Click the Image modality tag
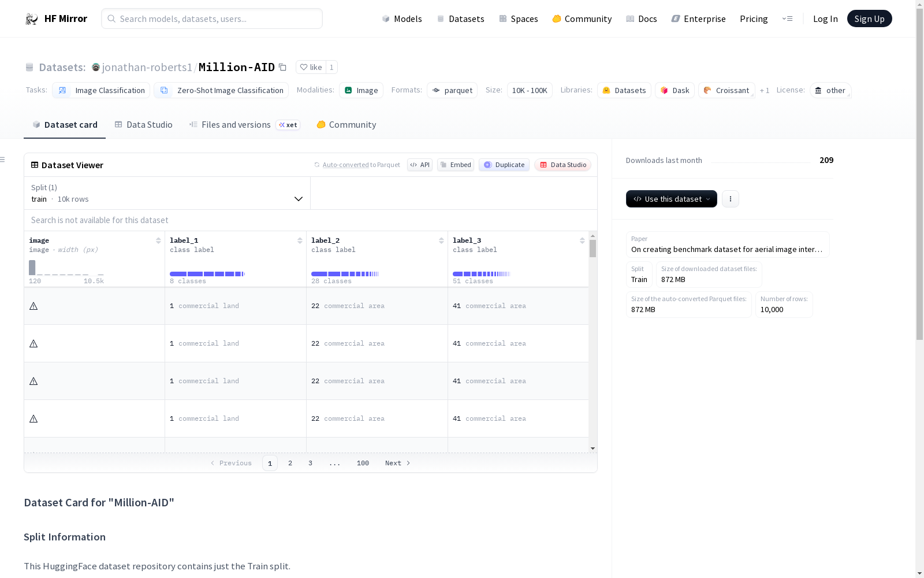This screenshot has height=578, width=924. click(361, 90)
